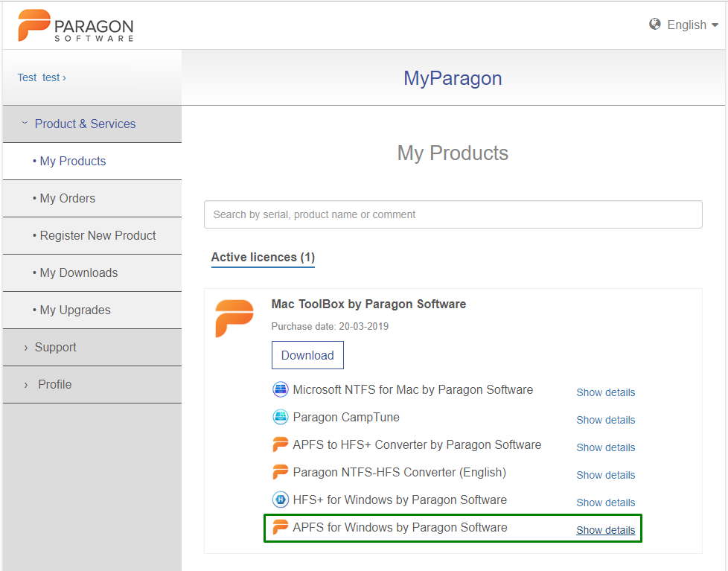Image resolution: width=728 pixels, height=571 pixels.
Task: Click the APFS to HFS+ Converter icon
Action: click(x=281, y=444)
